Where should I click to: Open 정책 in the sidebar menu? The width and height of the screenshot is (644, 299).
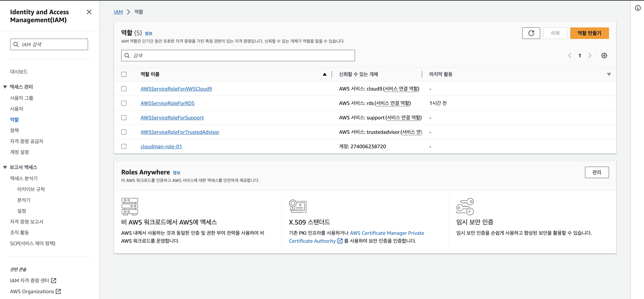(14, 130)
